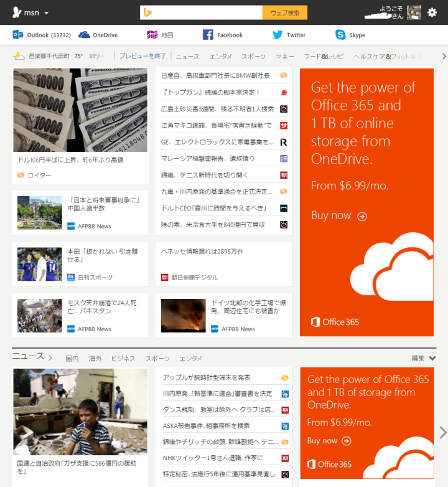Select the マネー navigation tab

point(285,57)
